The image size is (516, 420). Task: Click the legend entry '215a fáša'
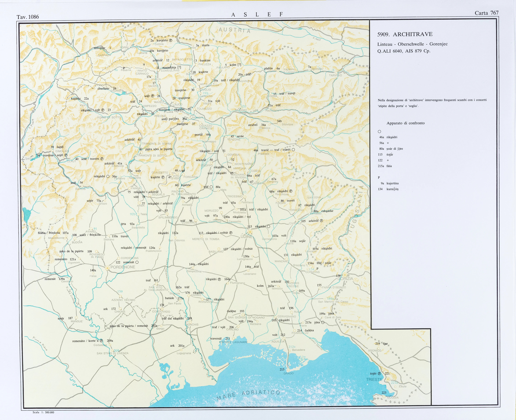click(385, 166)
